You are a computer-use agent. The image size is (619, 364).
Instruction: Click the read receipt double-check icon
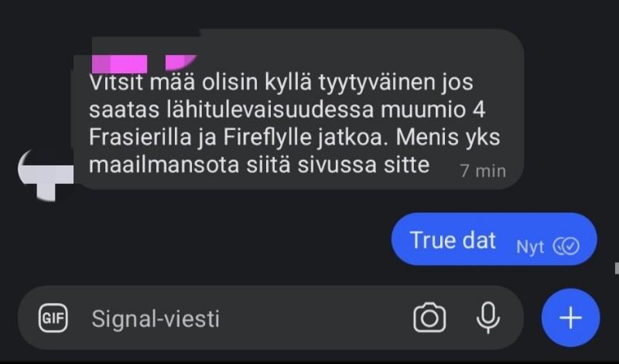(x=566, y=247)
